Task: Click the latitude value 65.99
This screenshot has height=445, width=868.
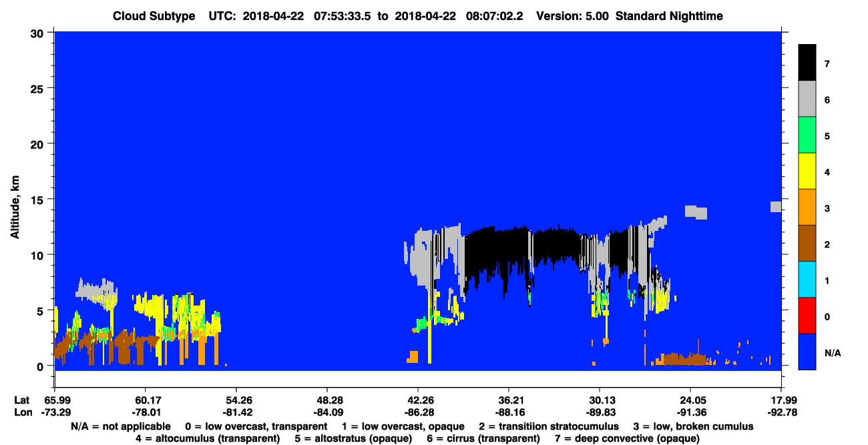Action: pyautogui.click(x=56, y=400)
